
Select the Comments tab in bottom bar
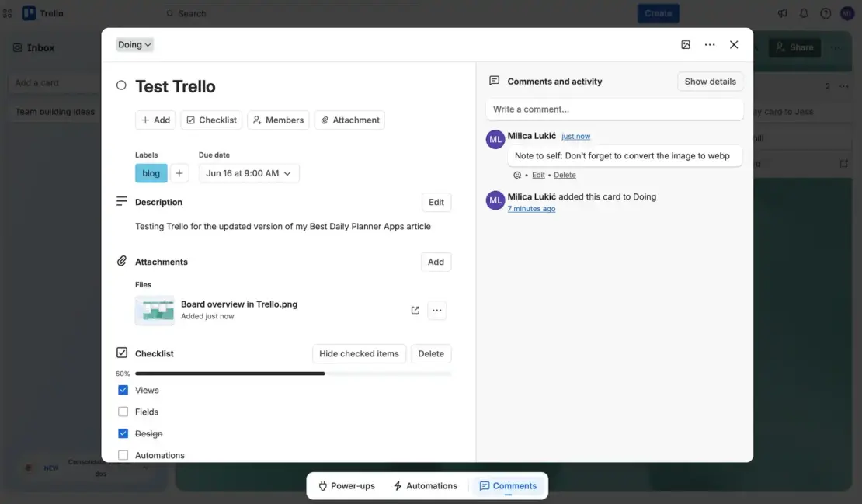pyautogui.click(x=508, y=486)
